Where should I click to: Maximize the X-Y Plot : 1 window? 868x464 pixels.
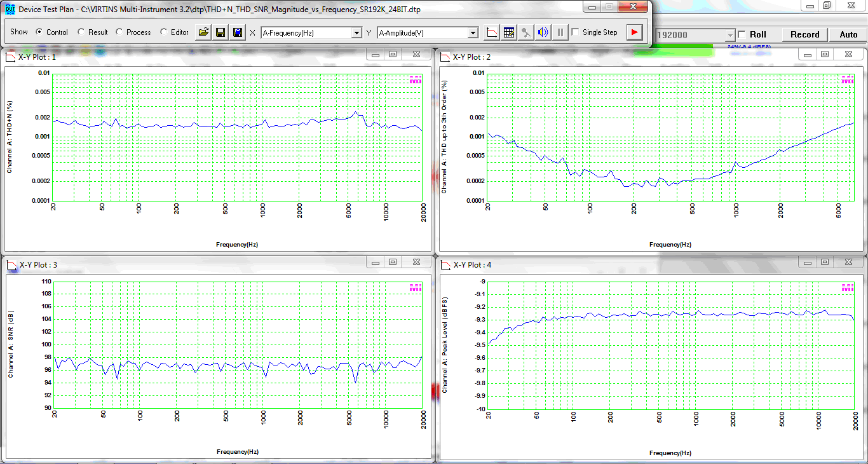pyautogui.click(x=393, y=55)
